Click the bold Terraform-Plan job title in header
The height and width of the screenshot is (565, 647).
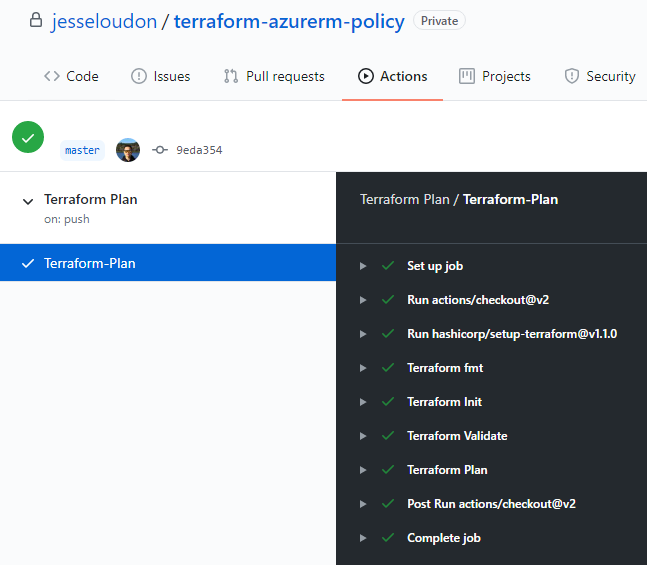point(510,199)
